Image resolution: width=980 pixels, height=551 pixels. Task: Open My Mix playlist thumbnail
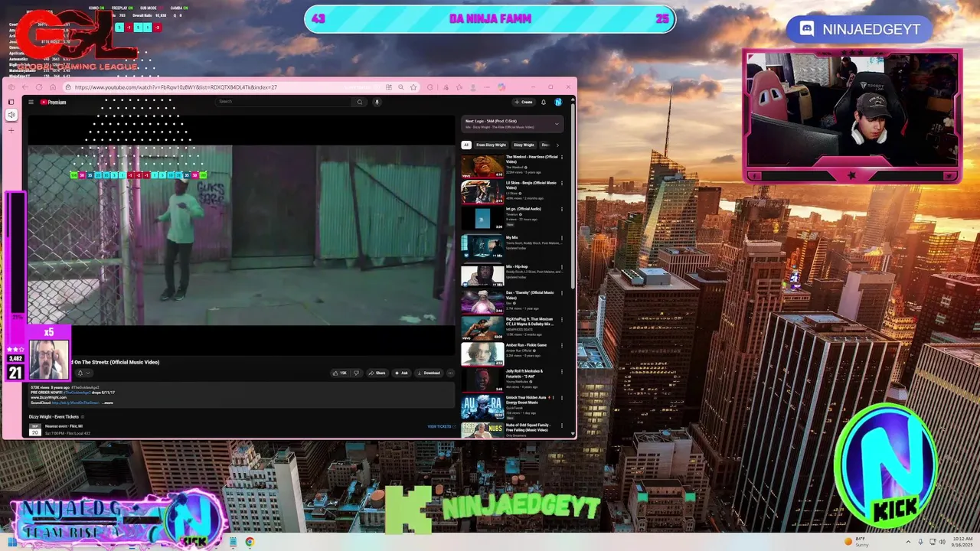[482, 246]
